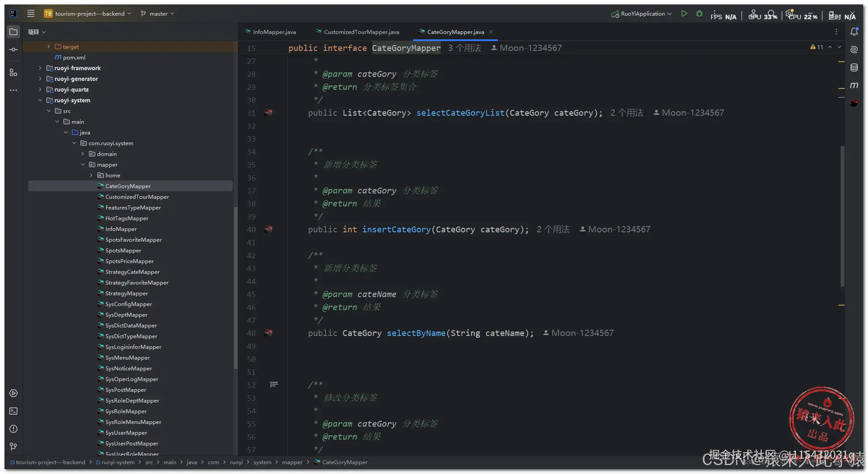
Task: Expand the target folder
Action: 49,46
